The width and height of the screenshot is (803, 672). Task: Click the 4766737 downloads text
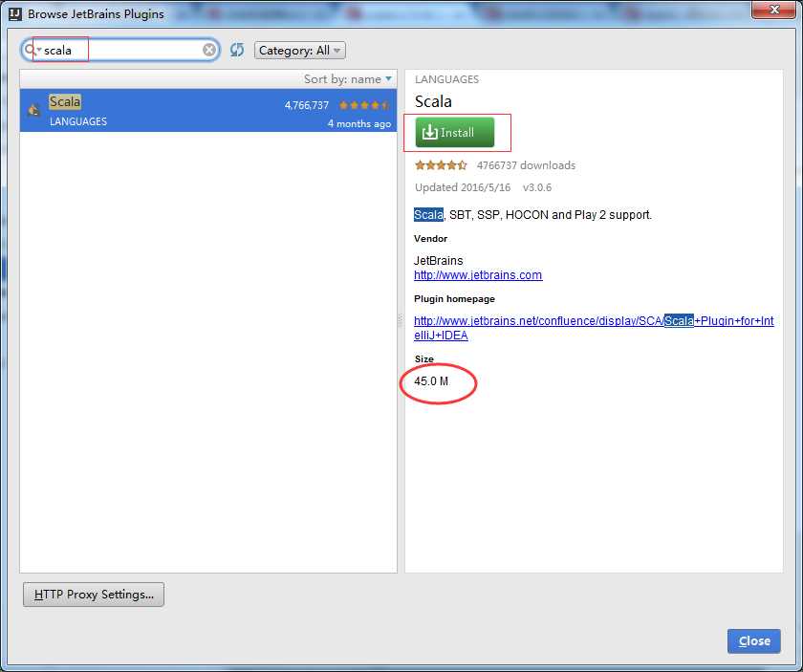[x=526, y=165]
